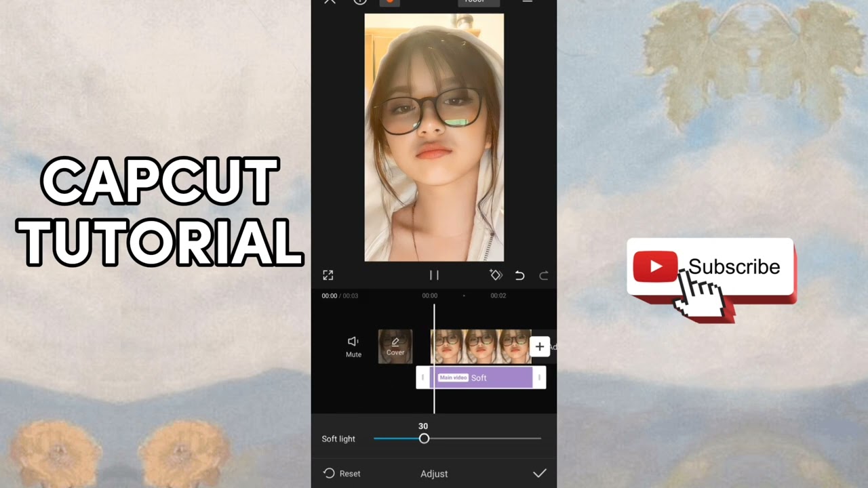Click the current time readout 00:00 / 00:03
This screenshot has height=488, width=868.
coord(340,296)
